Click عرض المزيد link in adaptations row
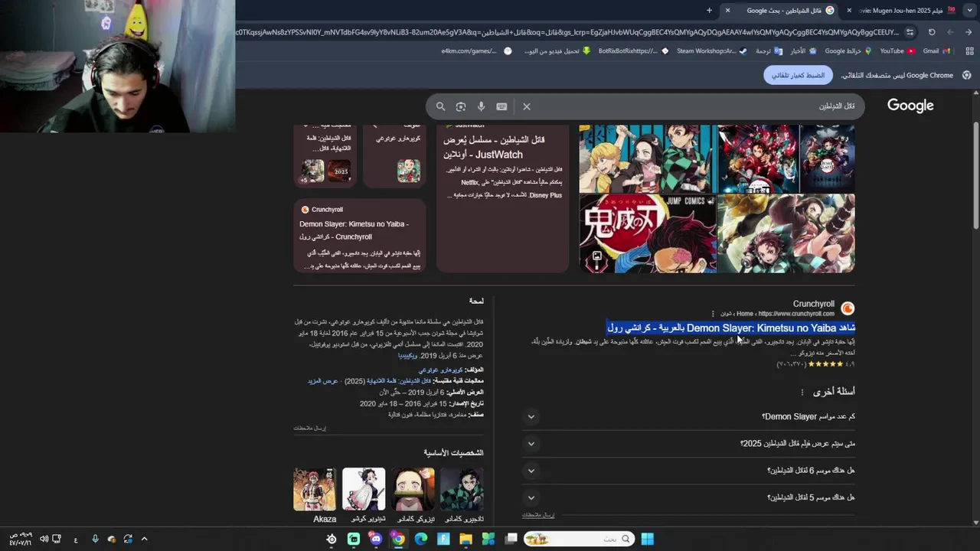The height and width of the screenshot is (551, 980). [323, 381]
